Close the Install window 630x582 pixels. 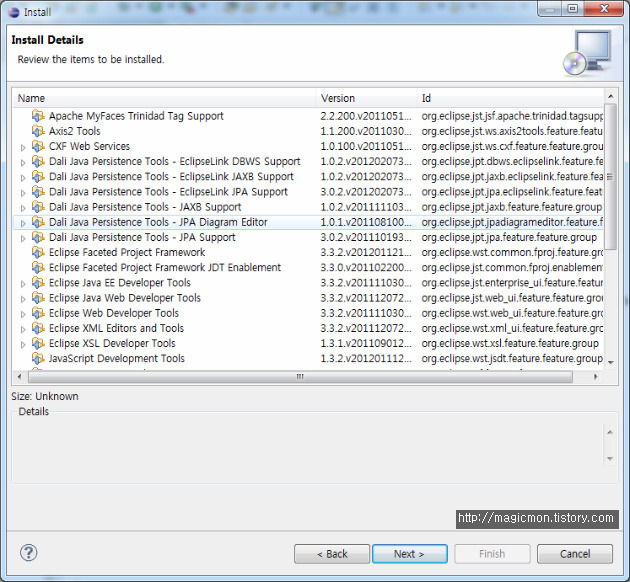(604, 8)
